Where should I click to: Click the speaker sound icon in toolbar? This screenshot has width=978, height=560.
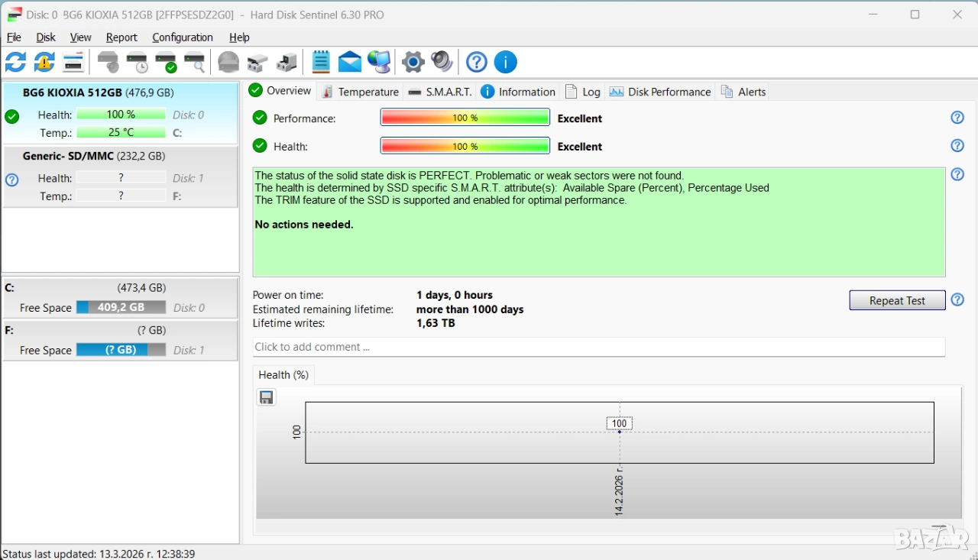coord(442,62)
